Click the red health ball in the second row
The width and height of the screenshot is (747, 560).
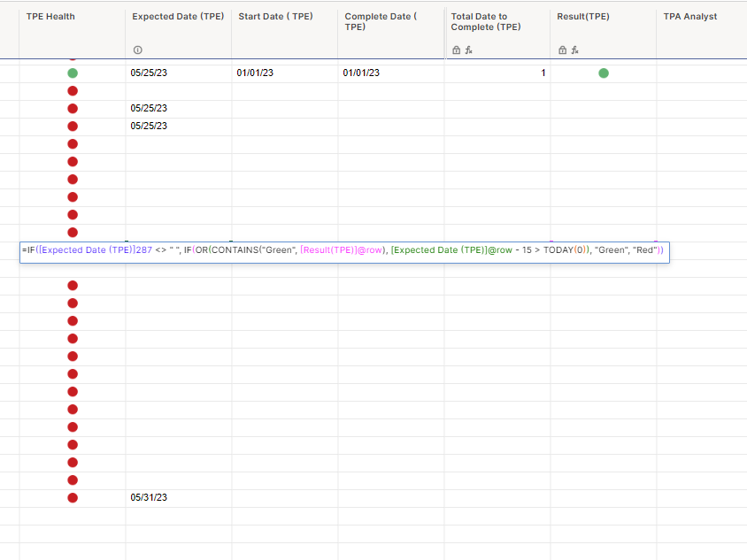point(72,90)
